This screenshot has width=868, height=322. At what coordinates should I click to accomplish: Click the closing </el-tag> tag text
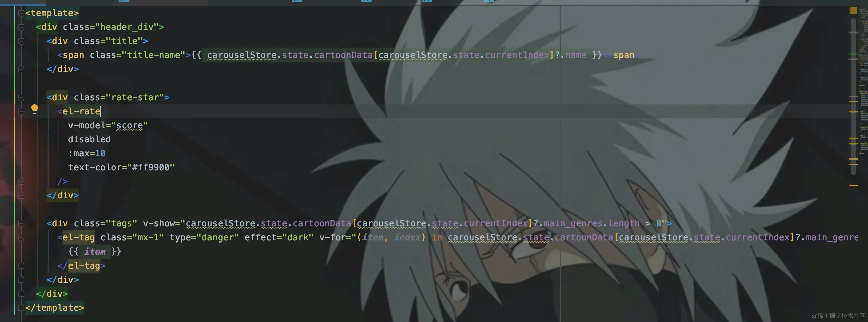pos(81,266)
